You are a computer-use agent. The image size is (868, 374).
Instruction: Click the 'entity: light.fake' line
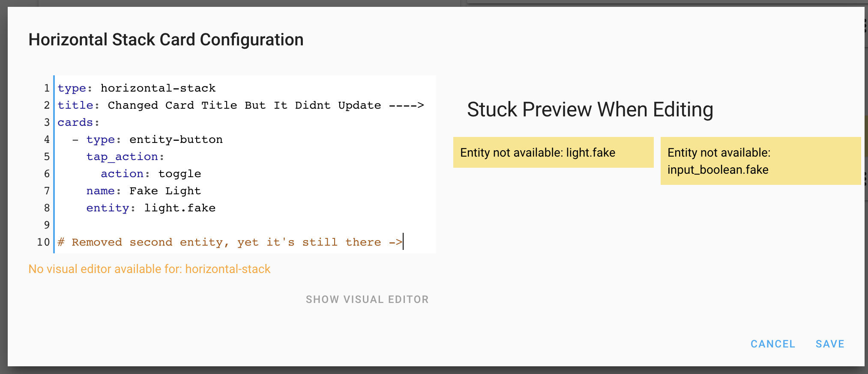point(151,208)
